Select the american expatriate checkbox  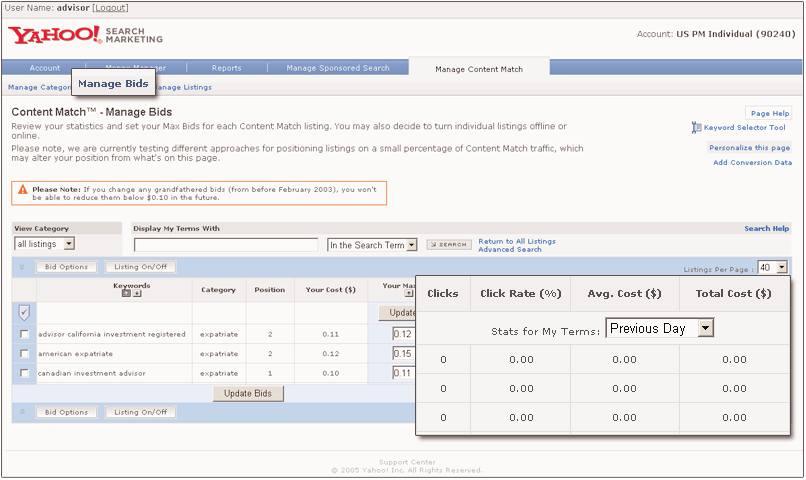pos(25,353)
